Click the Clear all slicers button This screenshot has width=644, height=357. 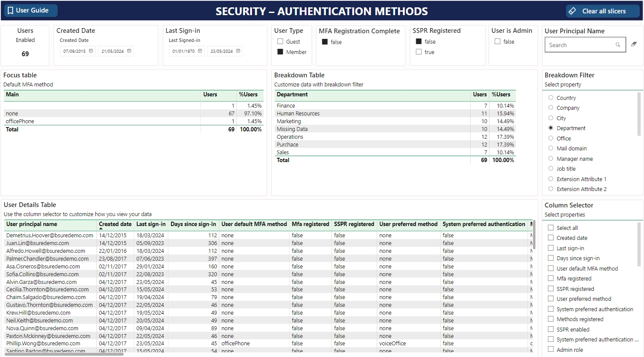pos(603,11)
